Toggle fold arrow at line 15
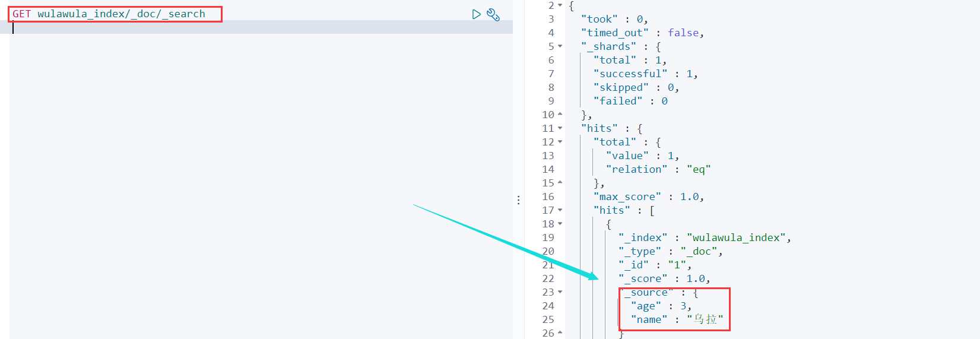The width and height of the screenshot is (980, 339). [560, 183]
